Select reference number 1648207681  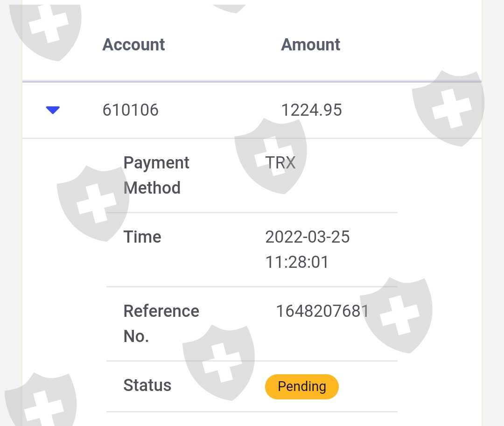(x=322, y=311)
